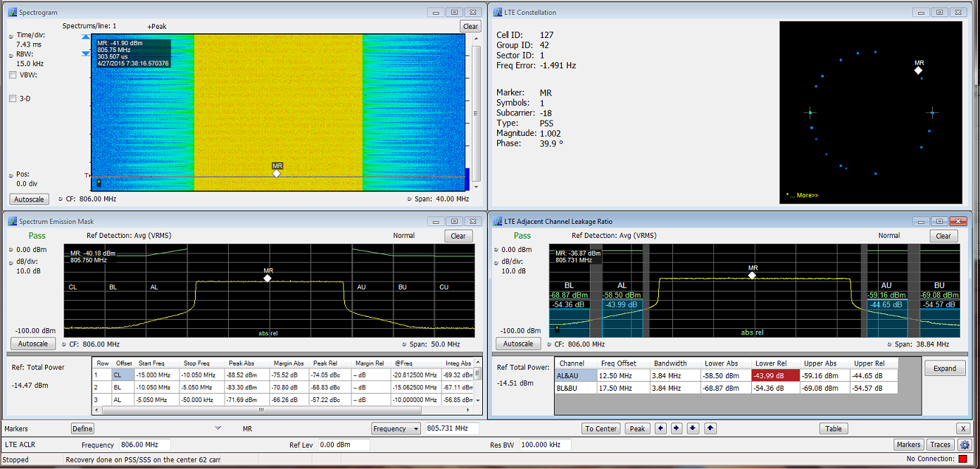Click the Ref Lev input field
980x469 pixels.
pyautogui.click(x=344, y=444)
